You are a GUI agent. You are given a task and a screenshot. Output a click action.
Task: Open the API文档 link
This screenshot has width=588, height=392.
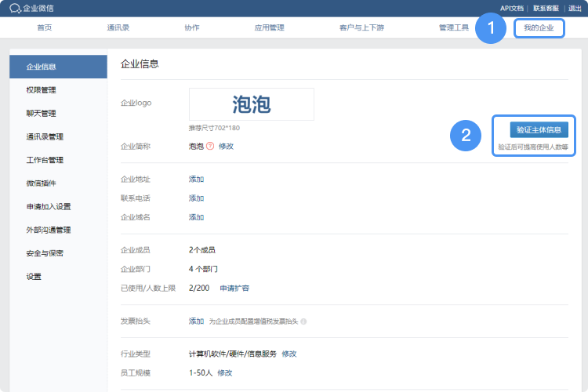(511, 8)
